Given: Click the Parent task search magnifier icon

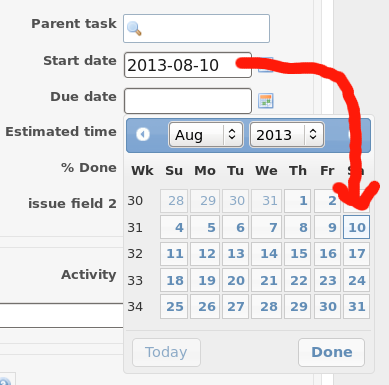Looking at the screenshot, I should (x=134, y=29).
